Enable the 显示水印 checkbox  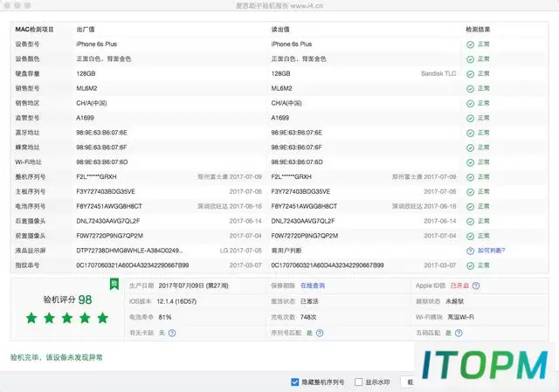tap(358, 382)
